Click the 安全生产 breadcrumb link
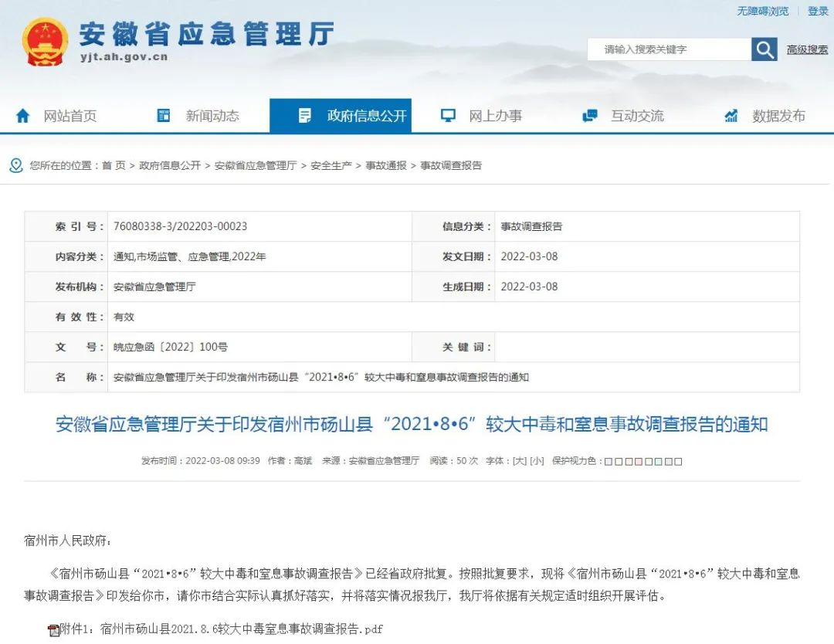Viewport: 834px width, 644px height. (x=331, y=165)
